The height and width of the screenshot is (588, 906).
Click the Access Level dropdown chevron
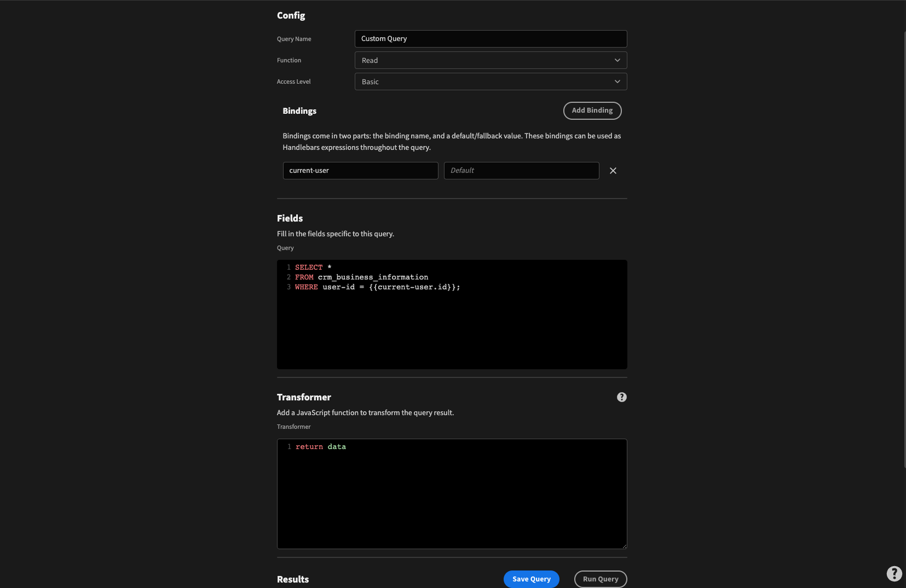(x=617, y=81)
